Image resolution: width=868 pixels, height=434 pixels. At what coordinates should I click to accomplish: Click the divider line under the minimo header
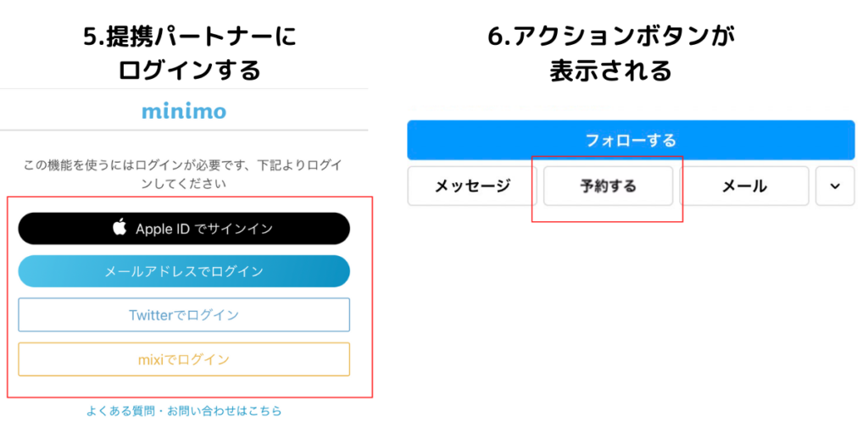click(184, 130)
